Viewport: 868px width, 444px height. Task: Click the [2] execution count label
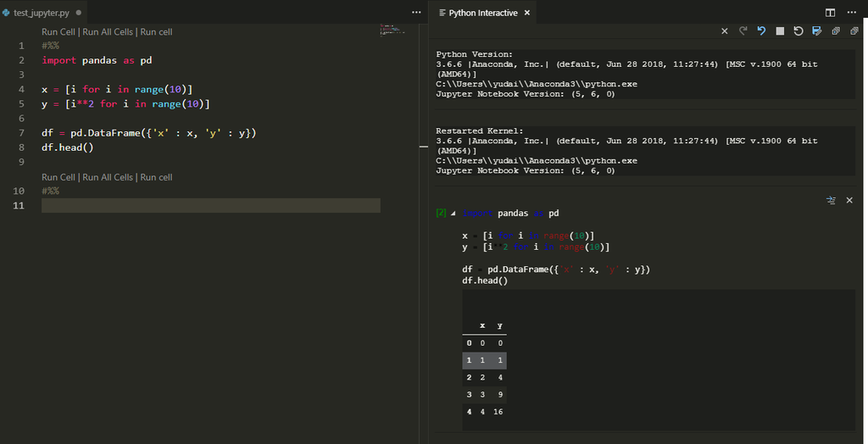[x=441, y=213]
